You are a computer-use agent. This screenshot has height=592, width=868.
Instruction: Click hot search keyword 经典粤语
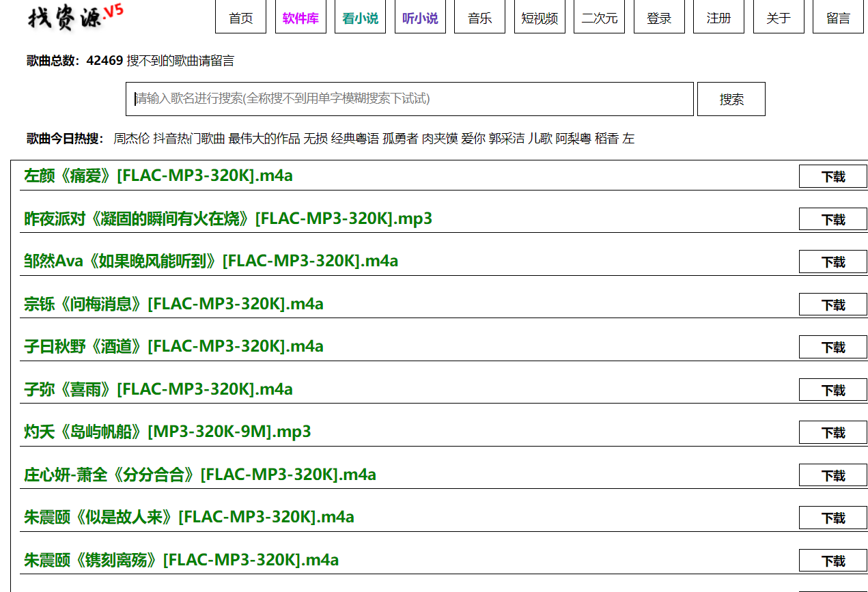pyautogui.click(x=355, y=139)
